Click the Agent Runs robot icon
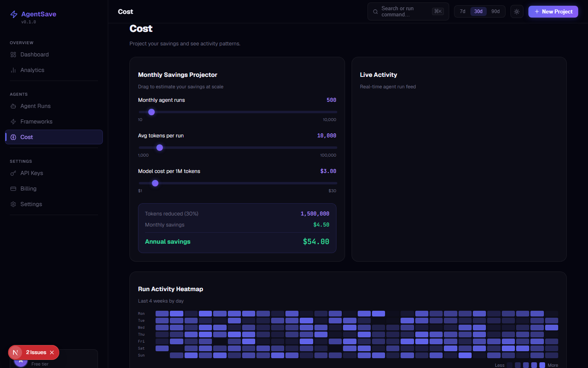The height and width of the screenshot is (368, 588). (x=13, y=106)
